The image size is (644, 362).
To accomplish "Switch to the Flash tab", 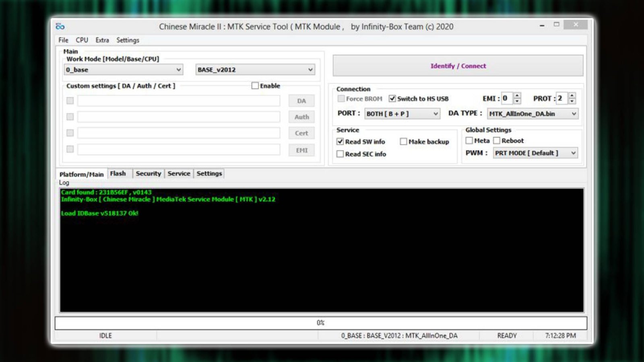I will (119, 173).
